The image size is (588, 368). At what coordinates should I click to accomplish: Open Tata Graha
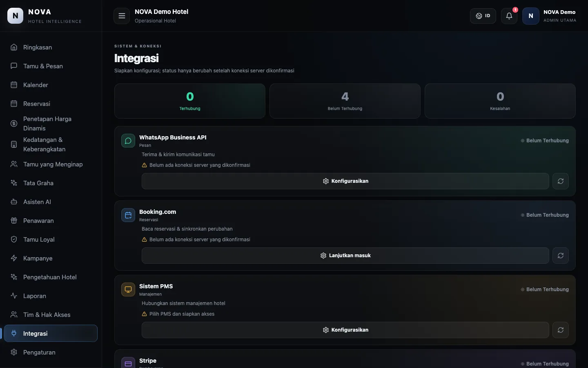point(51,183)
